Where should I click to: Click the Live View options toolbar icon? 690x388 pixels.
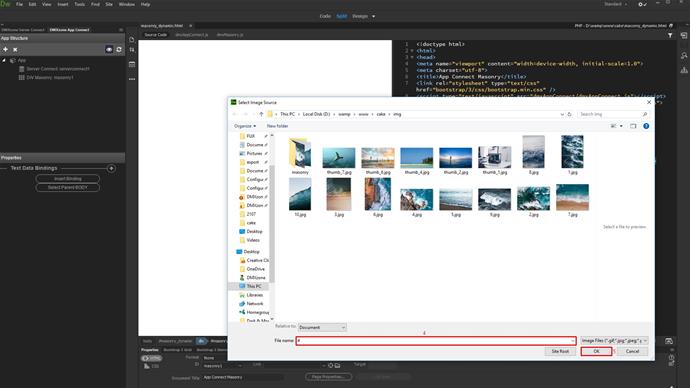pyautogui.click(x=132, y=64)
